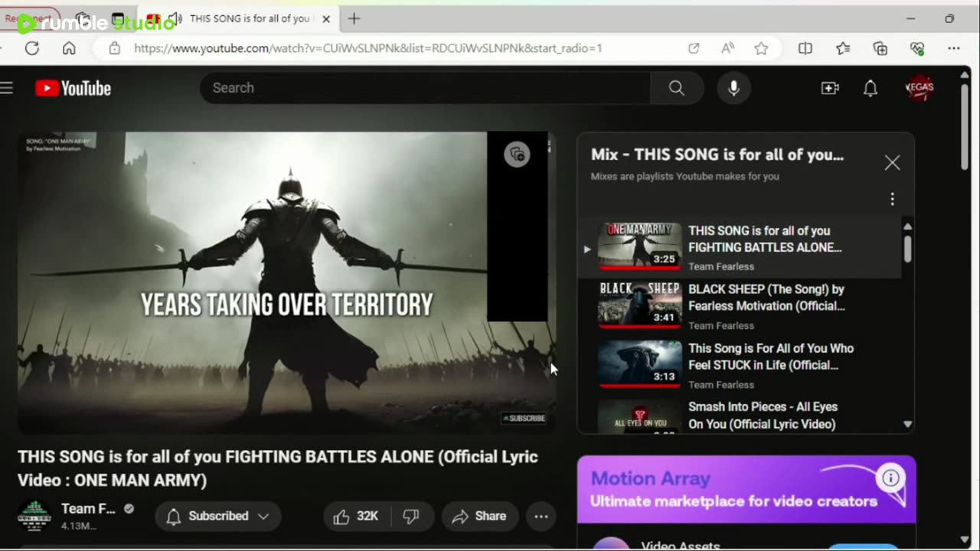Search with your voice microphone
Image resolution: width=980 pixels, height=551 pixels.
(733, 88)
